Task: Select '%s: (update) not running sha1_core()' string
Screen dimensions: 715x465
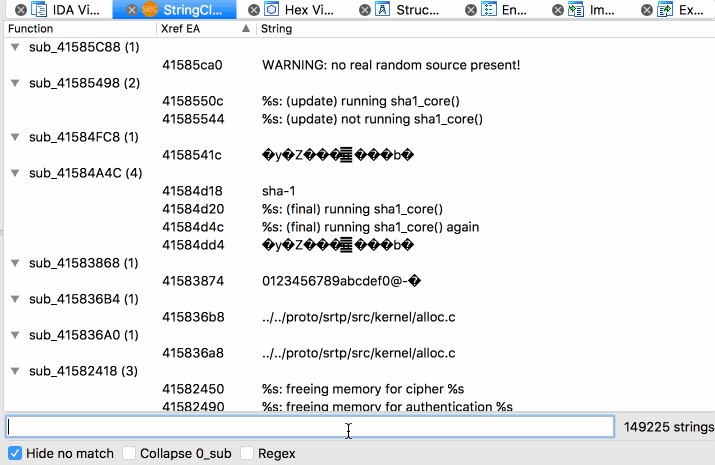Action: pyautogui.click(x=372, y=119)
